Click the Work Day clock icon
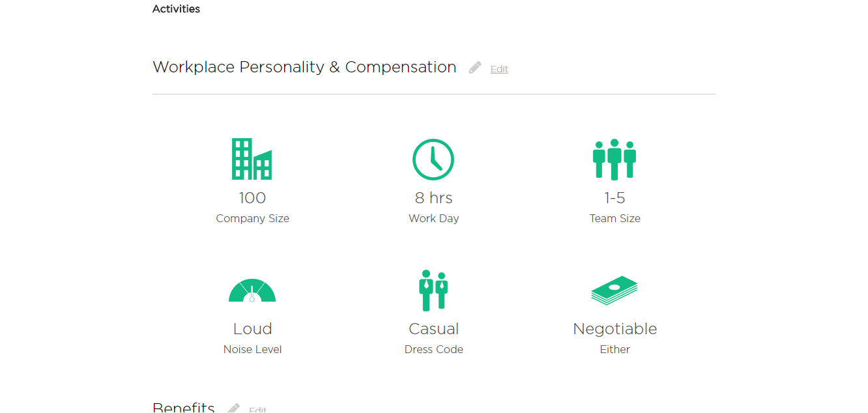 pos(433,160)
